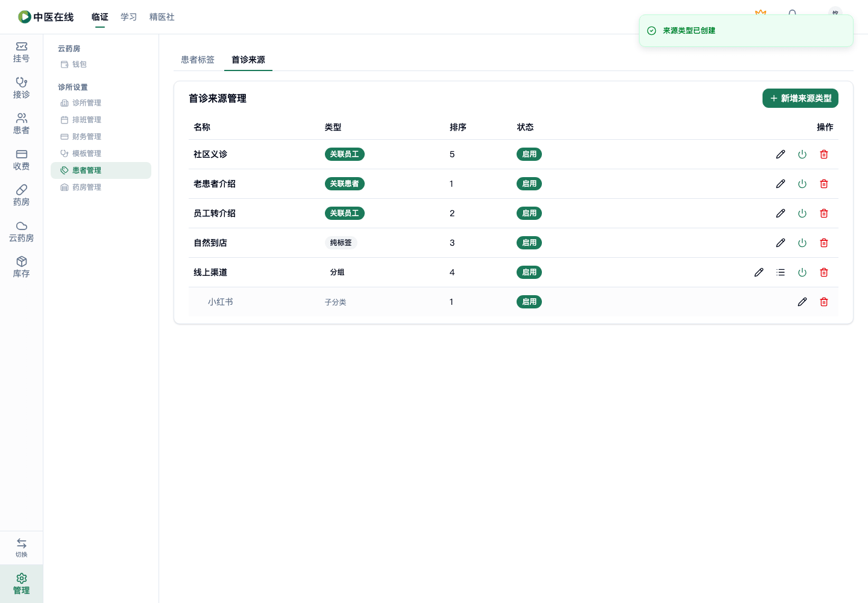Screen dimensions: 868x603
Task: Open 诊所管理 menu item
Action: [101, 103]
